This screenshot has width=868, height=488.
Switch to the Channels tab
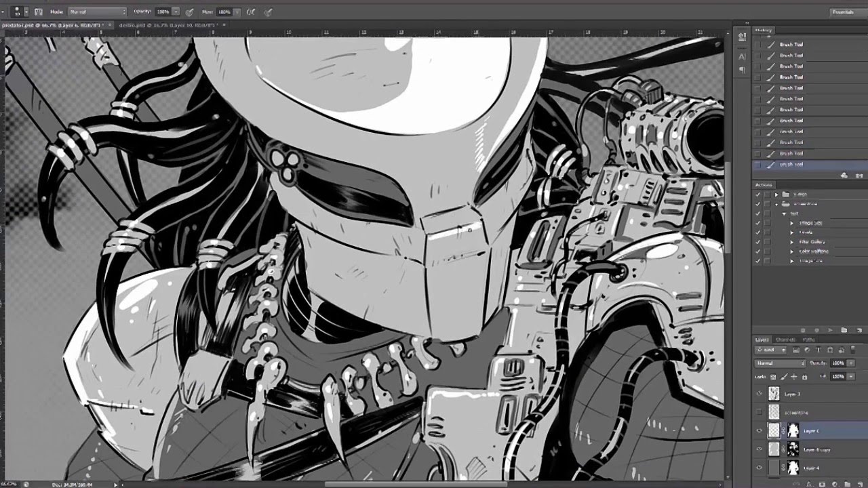(x=785, y=339)
